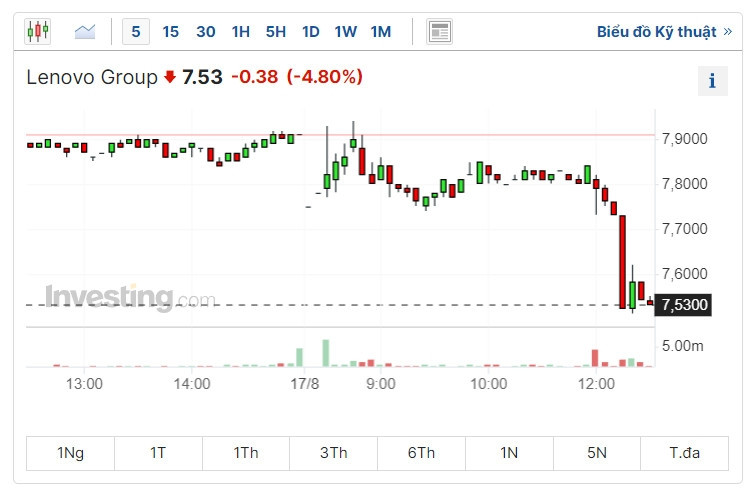Viewport: 748px width, 495px height.
Task: Click the 7,8000 axis label
Action: 685,184
